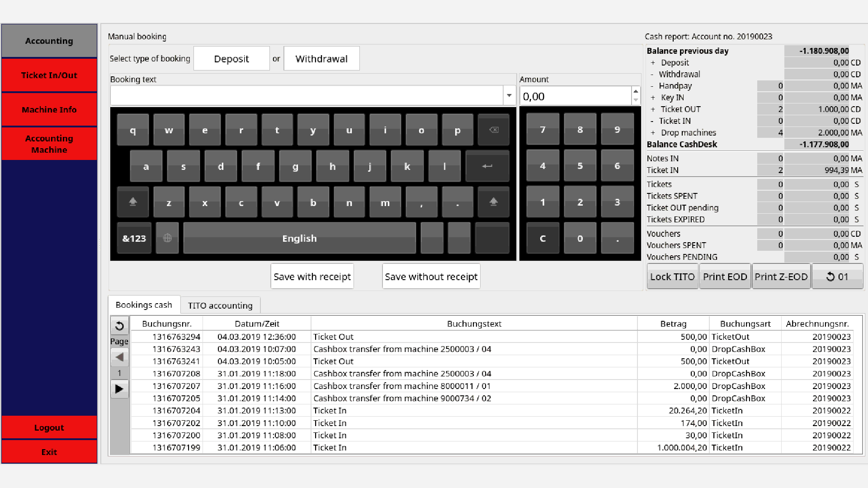Decrease Amount with down spinner arrow
This screenshot has height=488, width=868.
click(636, 100)
